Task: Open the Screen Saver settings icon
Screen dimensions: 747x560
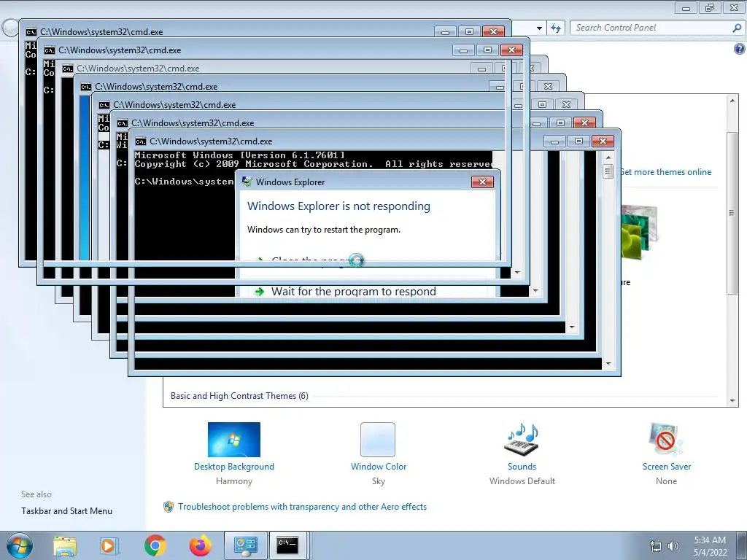Action: (x=666, y=440)
